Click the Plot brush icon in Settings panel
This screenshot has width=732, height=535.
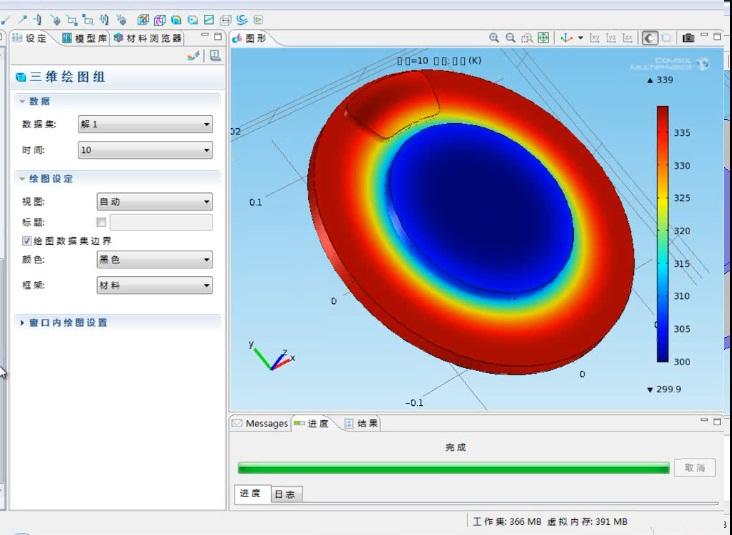(193, 56)
